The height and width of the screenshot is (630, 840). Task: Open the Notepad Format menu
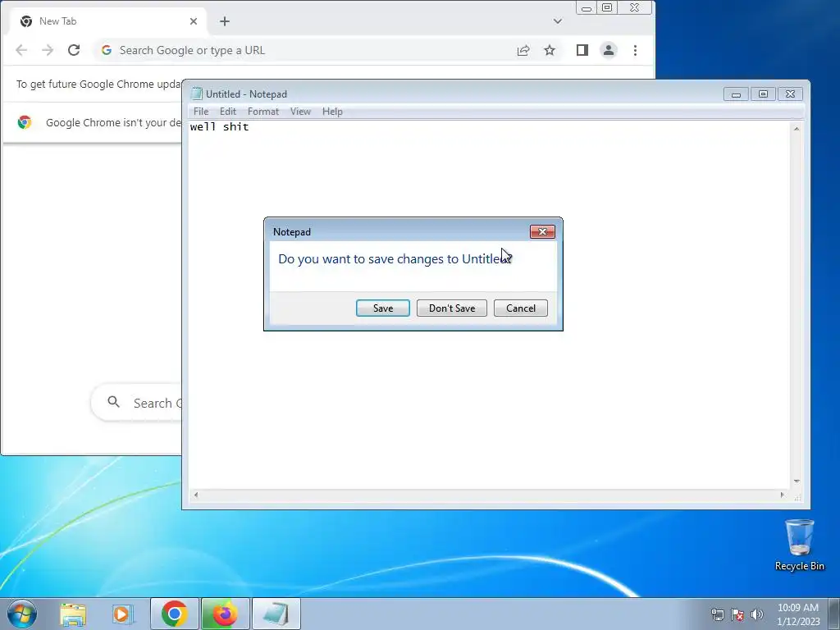click(263, 112)
